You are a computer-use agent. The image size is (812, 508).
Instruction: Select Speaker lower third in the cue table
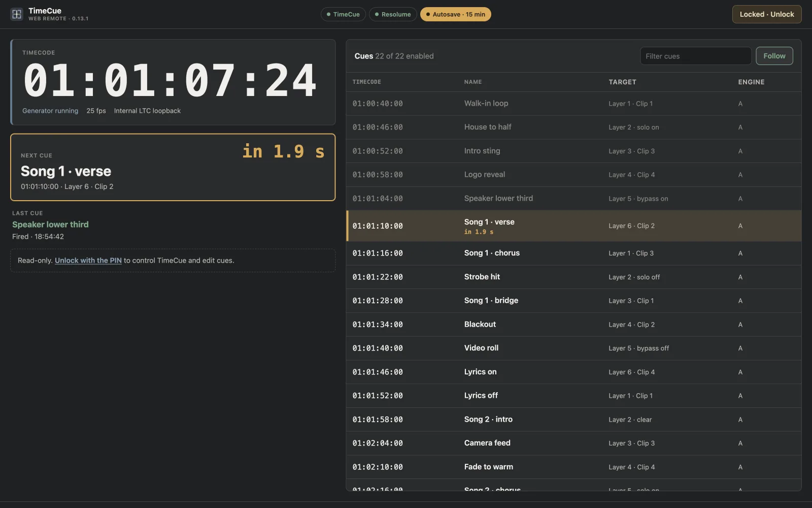tap(573, 199)
